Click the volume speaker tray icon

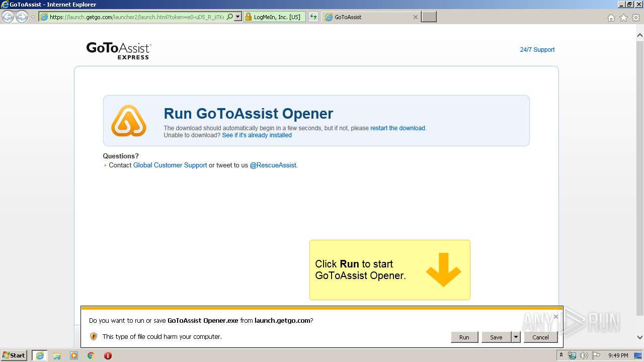584,355
